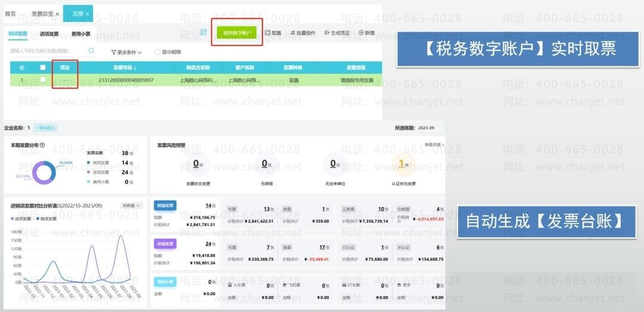Click the 38张 total invoice count

pos(128,153)
